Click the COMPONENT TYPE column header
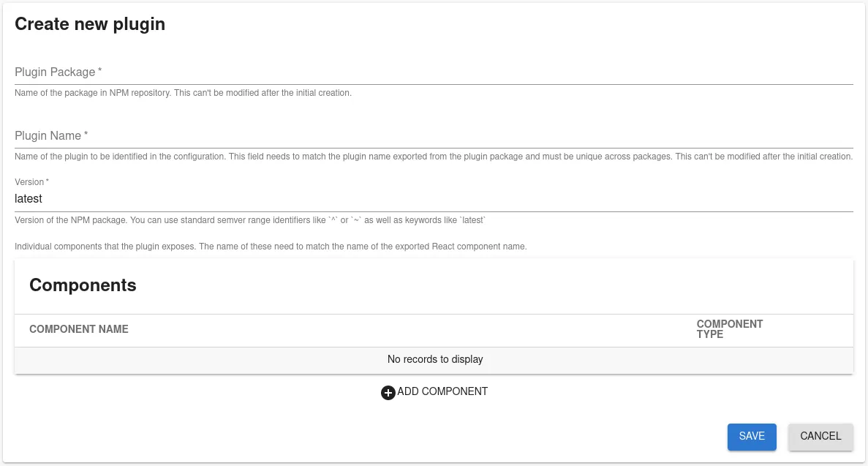 [730, 329]
